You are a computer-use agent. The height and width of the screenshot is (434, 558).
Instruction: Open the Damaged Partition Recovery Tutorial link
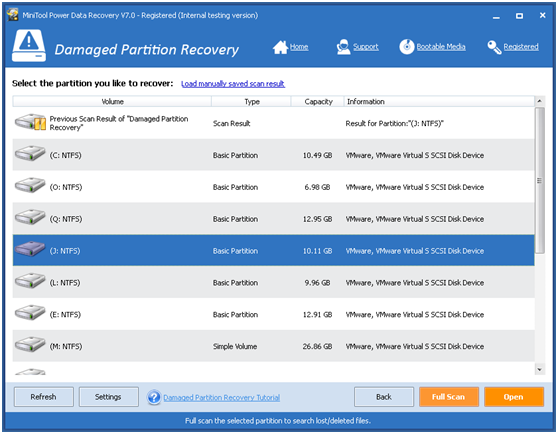(x=221, y=397)
